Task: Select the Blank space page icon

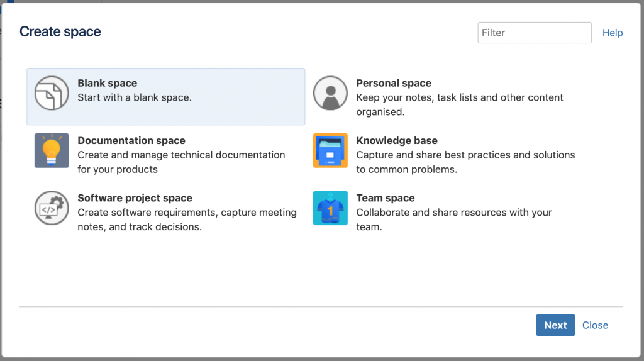Action: 52,93
